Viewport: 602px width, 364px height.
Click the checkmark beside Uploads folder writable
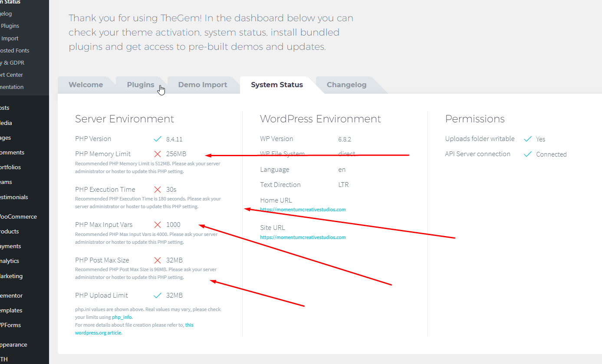tap(528, 139)
